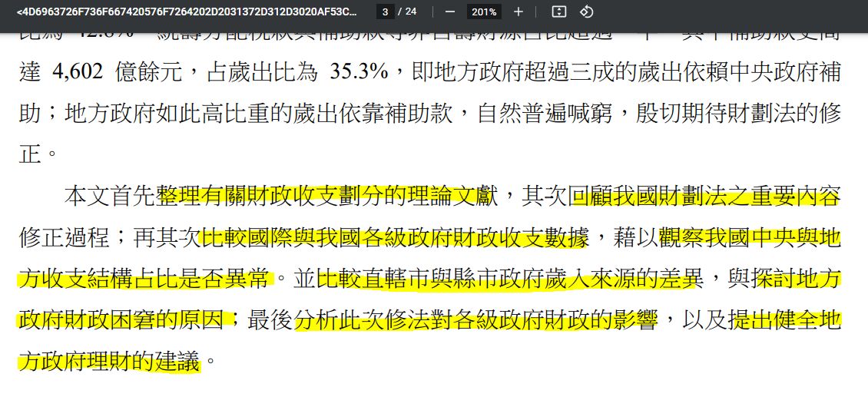Click the 35.3% figure in the text
The image size is (868, 420).
(x=358, y=72)
